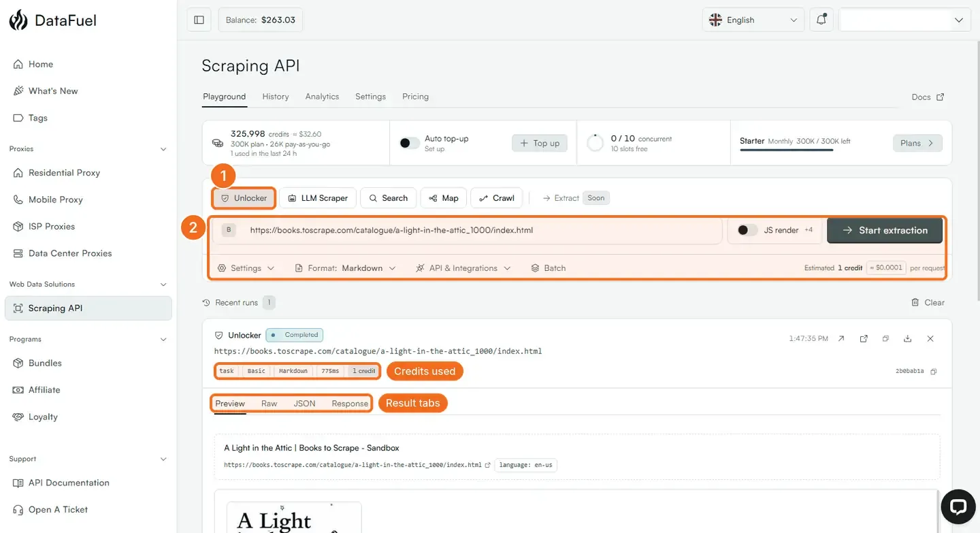Image resolution: width=980 pixels, height=533 pixels.
Task: Click the Top up button
Action: [540, 143]
